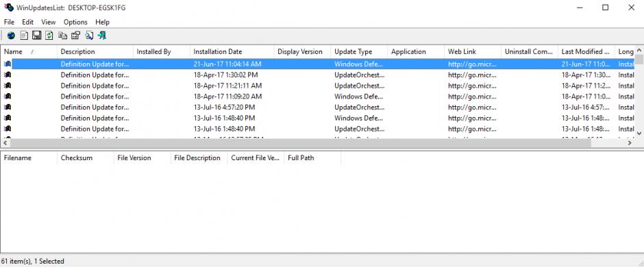644x267 pixels.
Task: Select row icon for 18-Apr-17 1:30:02 PM update
Action: (8, 75)
